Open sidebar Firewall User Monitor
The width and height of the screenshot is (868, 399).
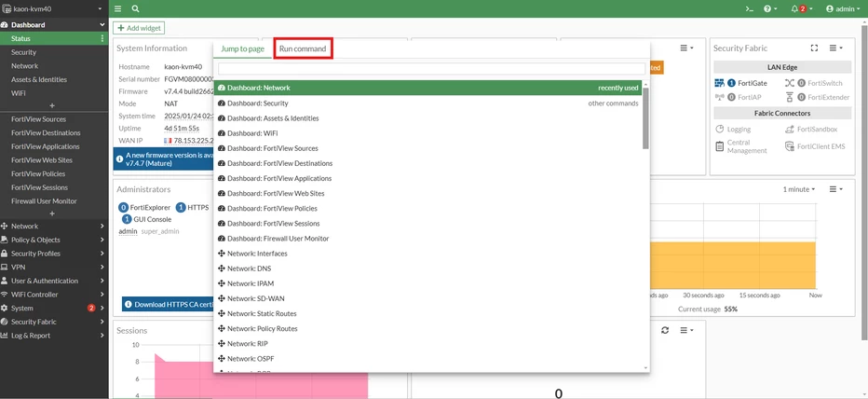point(44,201)
